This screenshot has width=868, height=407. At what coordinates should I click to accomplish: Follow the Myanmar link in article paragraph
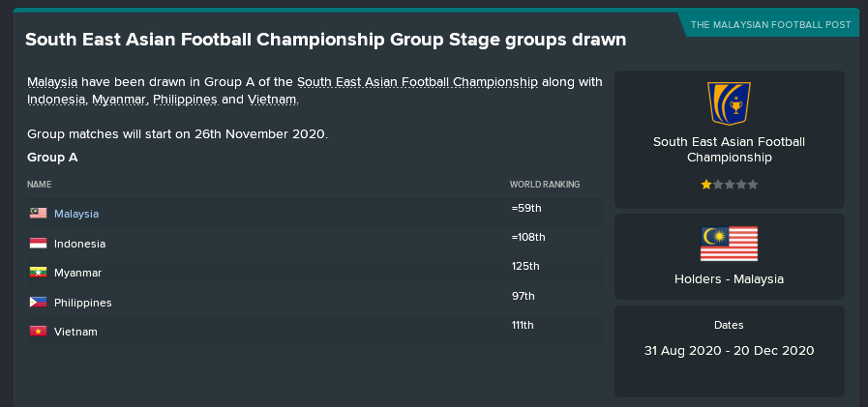point(119,100)
